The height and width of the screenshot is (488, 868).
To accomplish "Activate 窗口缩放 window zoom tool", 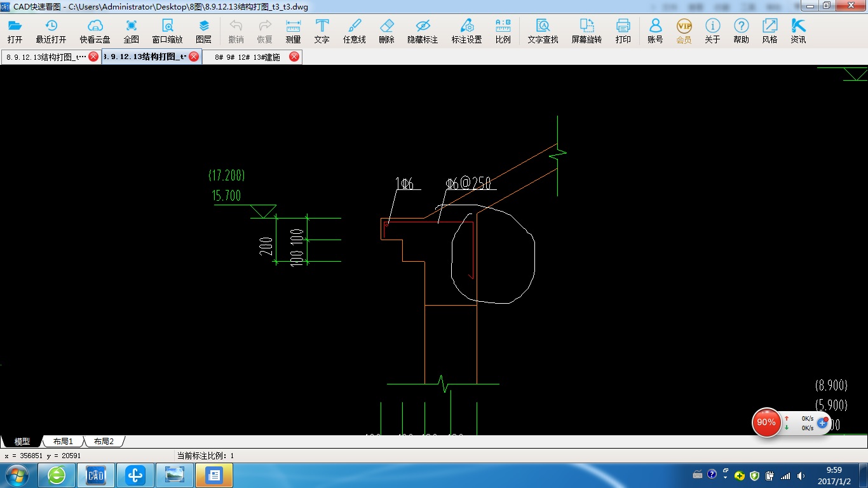I will pyautogui.click(x=167, y=31).
